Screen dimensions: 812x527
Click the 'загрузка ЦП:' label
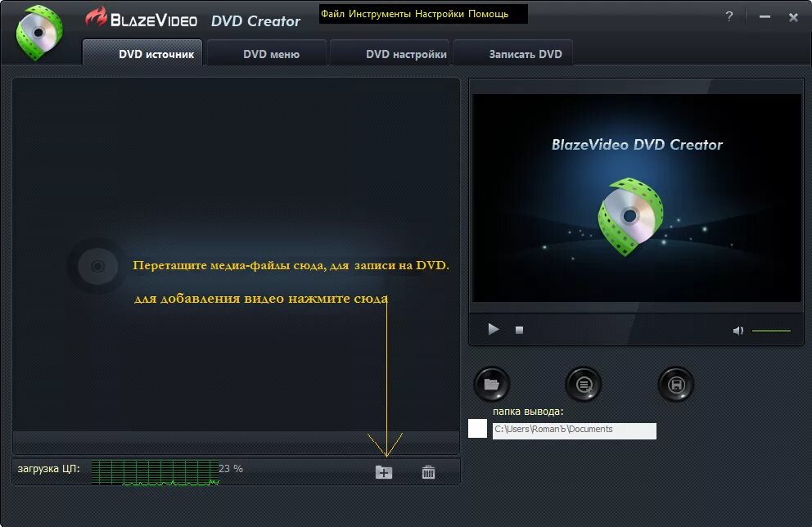pyautogui.click(x=48, y=469)
